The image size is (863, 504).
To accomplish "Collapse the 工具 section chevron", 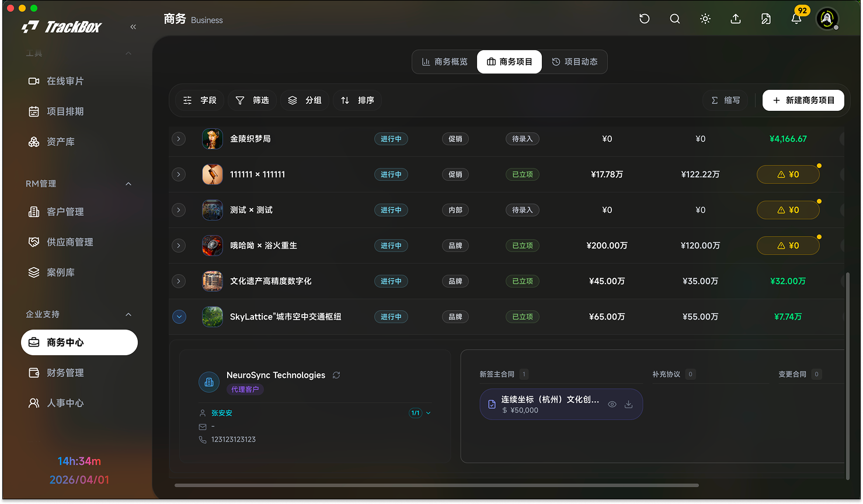I will coord(128,54).
